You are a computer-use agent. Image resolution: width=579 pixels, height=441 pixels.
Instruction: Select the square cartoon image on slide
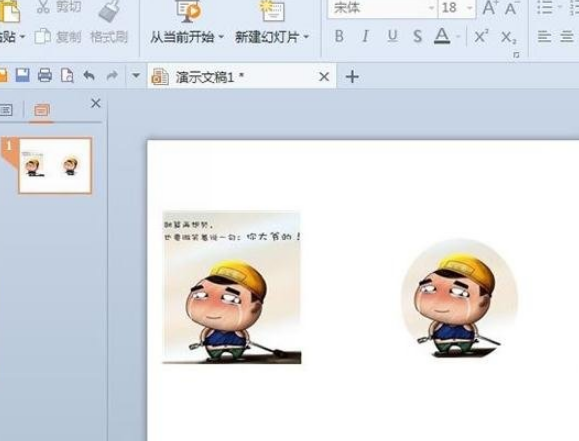coord(232,287)
